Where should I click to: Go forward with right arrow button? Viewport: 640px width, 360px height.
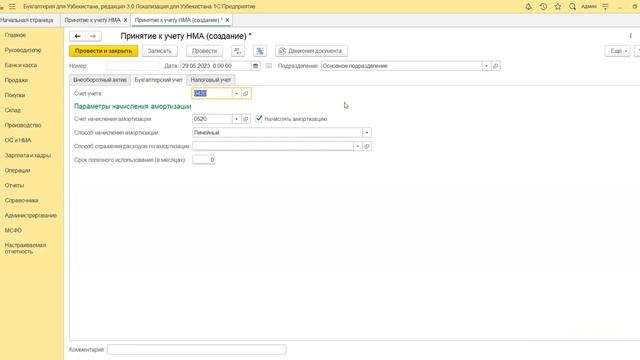coord(93,36)
